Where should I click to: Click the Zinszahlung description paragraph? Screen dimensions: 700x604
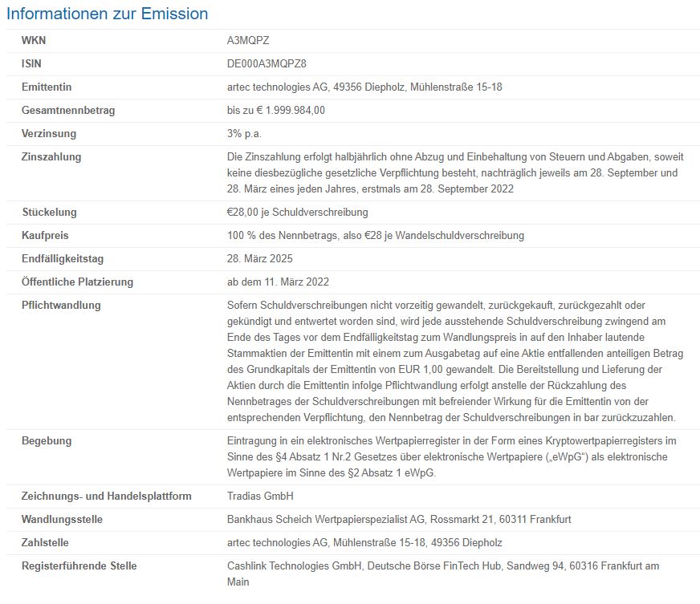(x=452, y=172)
